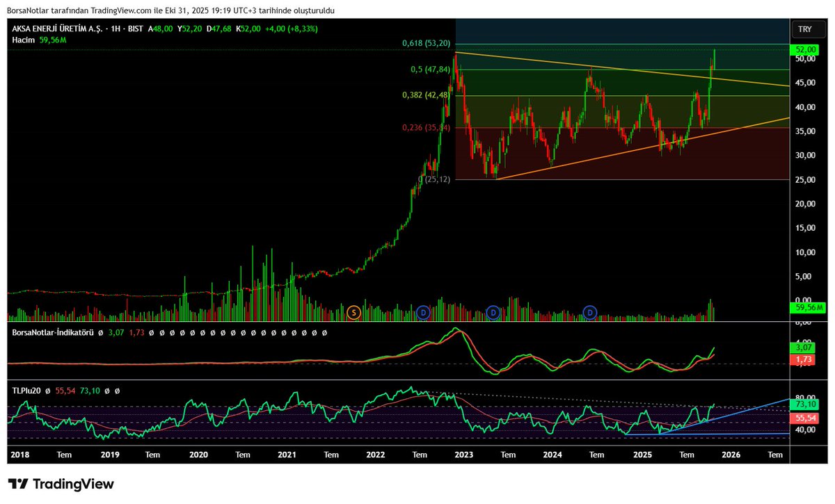Click the BorsaNotlar legend value 3,07

point(117,333)
